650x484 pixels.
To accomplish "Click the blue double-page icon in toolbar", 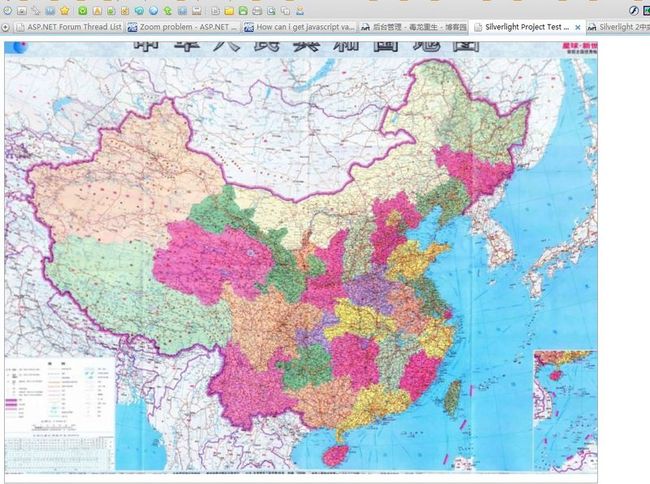I will (50, 11).
